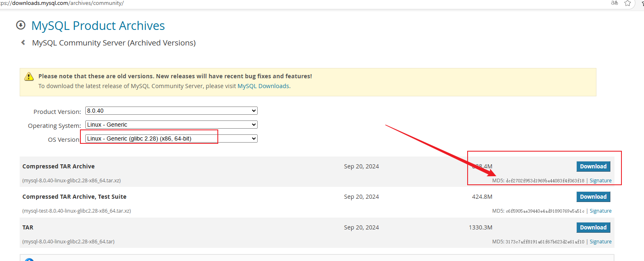Click the Operating System label
The width and height of the screenshot is (644, 261).
pos(54,126)
